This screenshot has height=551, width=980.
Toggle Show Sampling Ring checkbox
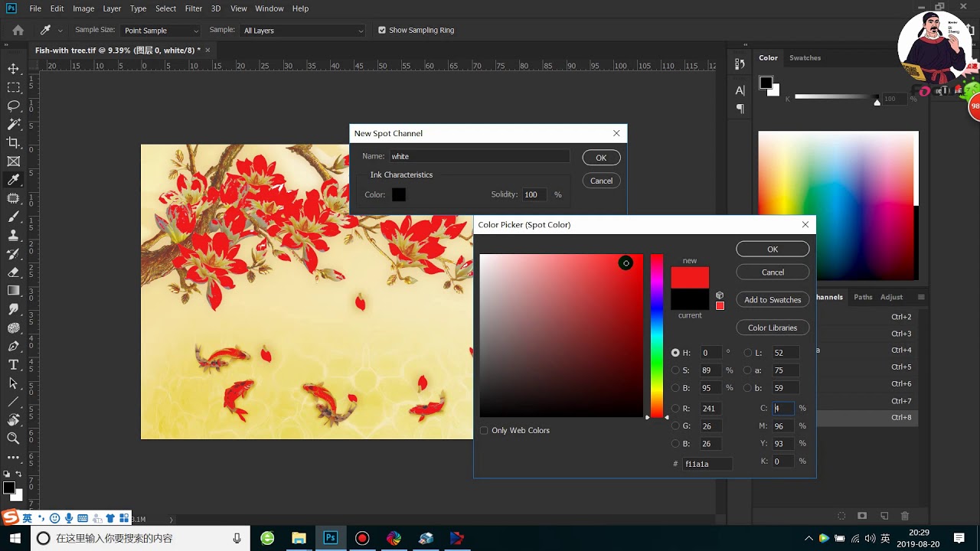pyautogui.click(x=382, y=31)
